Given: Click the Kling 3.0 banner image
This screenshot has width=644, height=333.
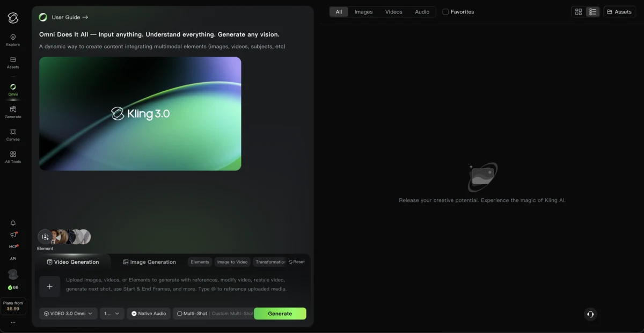Looking at the screenshot, I should [x=140, y=114].
